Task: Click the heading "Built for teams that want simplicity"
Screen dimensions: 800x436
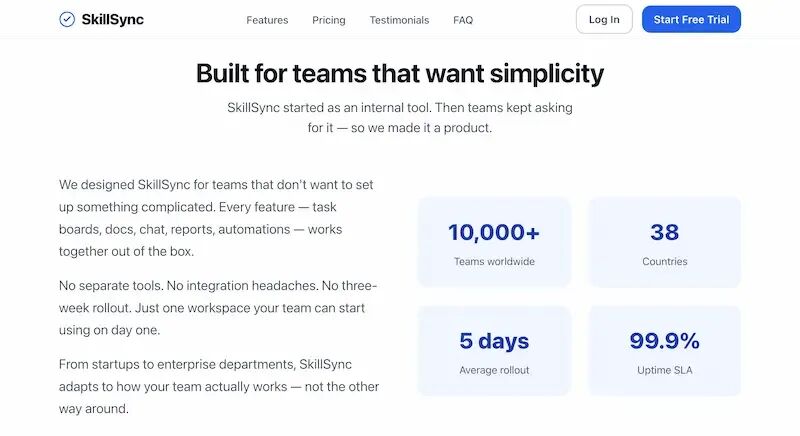Action: [400, 73]
